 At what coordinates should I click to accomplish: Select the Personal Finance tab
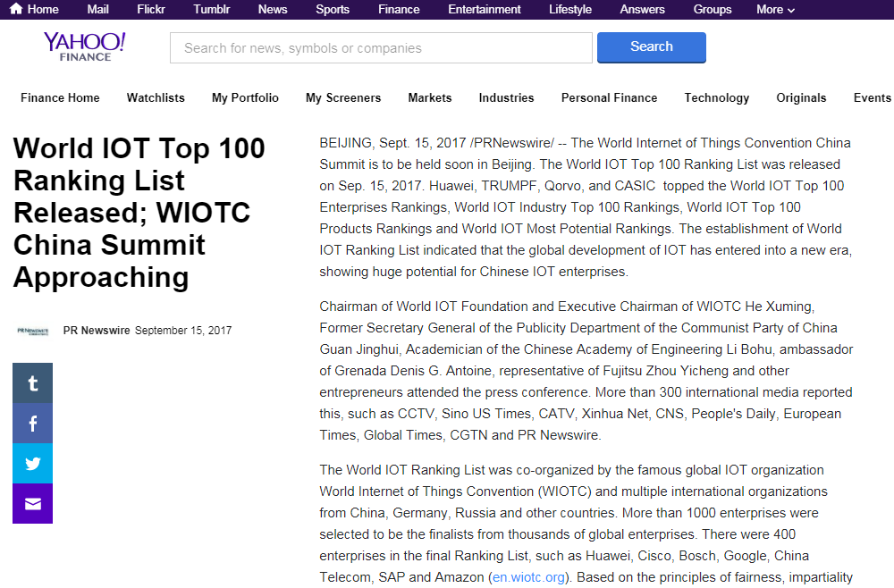pyautogui.click(x=609, y=98)
